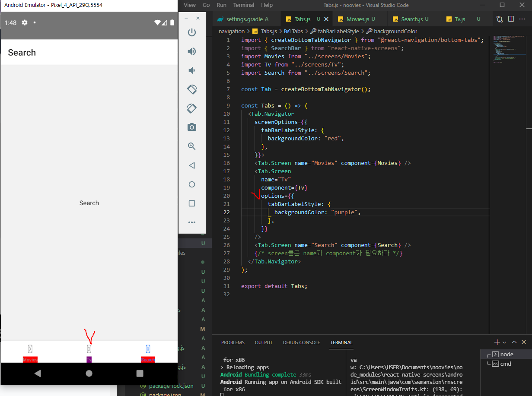The height and width of the screenshot is (396, 532).
Task: Select the cmd terminal
Action: 506,364
